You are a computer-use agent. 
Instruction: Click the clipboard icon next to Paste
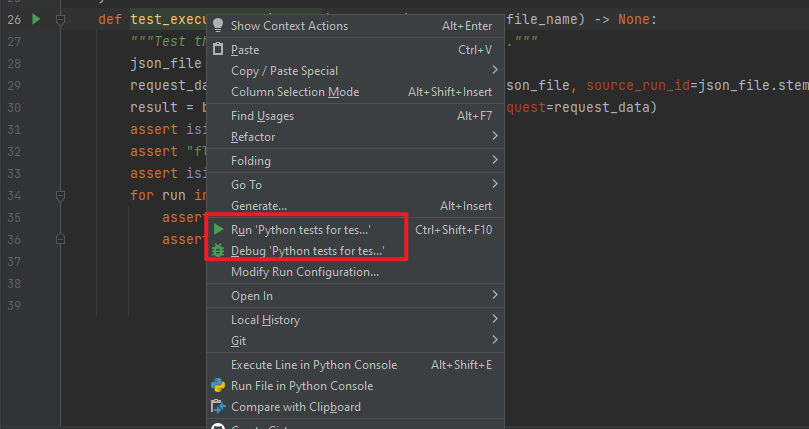point(218,49)
